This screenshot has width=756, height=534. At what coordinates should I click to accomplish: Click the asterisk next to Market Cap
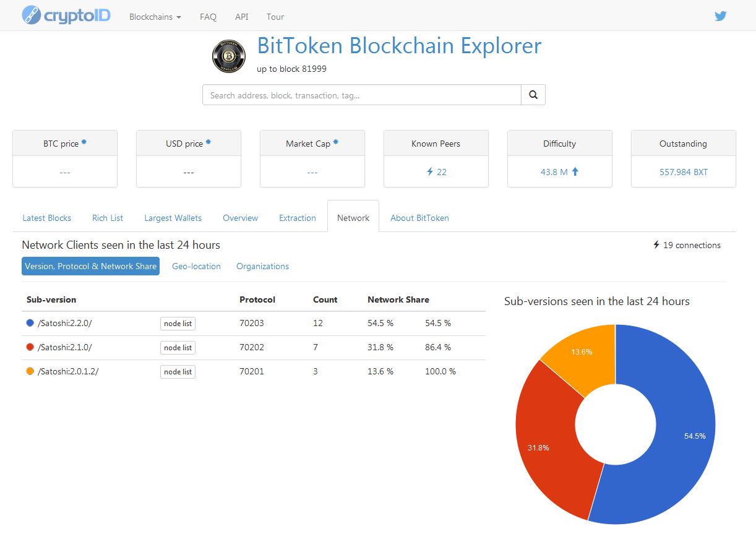[x=336, y=142]
